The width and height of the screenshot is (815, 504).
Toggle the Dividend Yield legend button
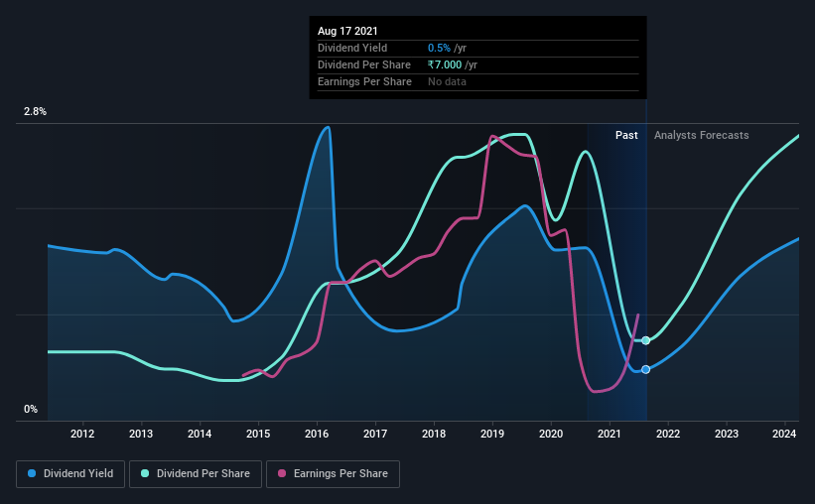[70, 474]
